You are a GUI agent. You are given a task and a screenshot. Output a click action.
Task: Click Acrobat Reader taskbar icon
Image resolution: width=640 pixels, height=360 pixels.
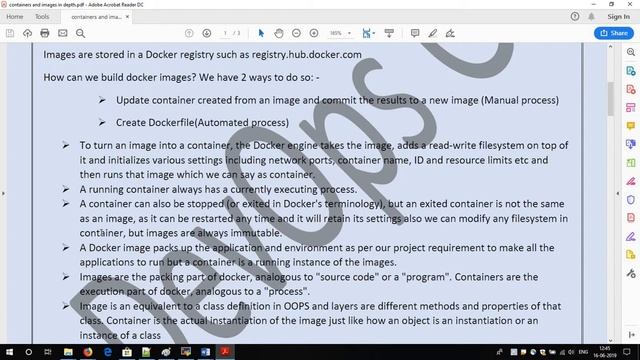pos(225,352)
